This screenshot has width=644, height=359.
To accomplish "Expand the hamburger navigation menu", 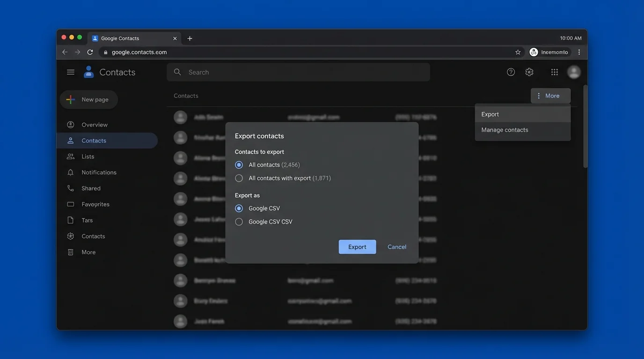I will 71,72.
